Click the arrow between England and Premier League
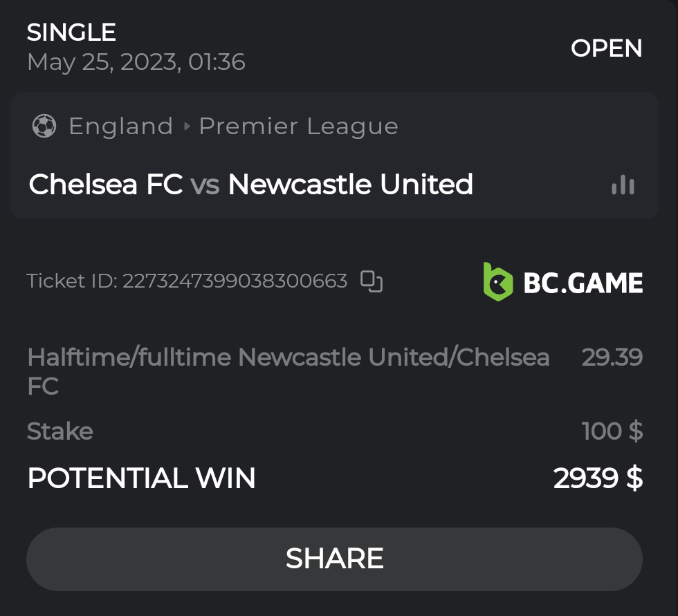The height and width of the screenshot is (616, 678). pos(186,127)
